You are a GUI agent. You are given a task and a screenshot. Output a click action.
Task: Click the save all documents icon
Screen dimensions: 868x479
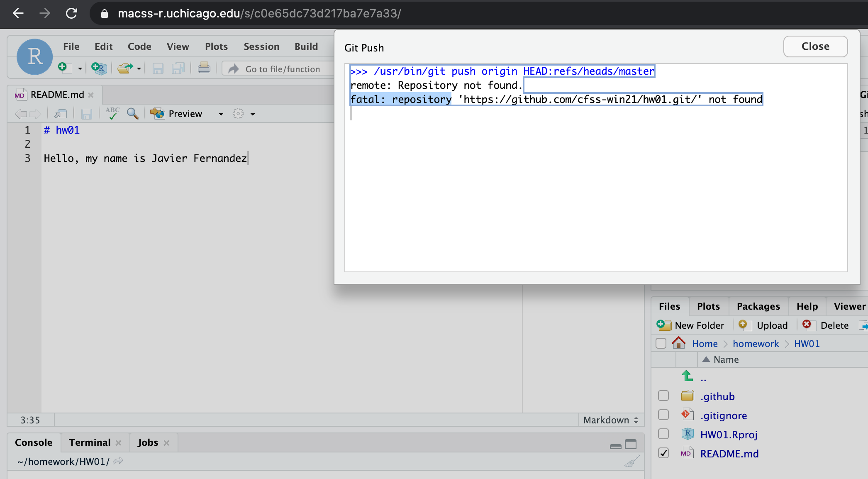click(x=178, y=68)
